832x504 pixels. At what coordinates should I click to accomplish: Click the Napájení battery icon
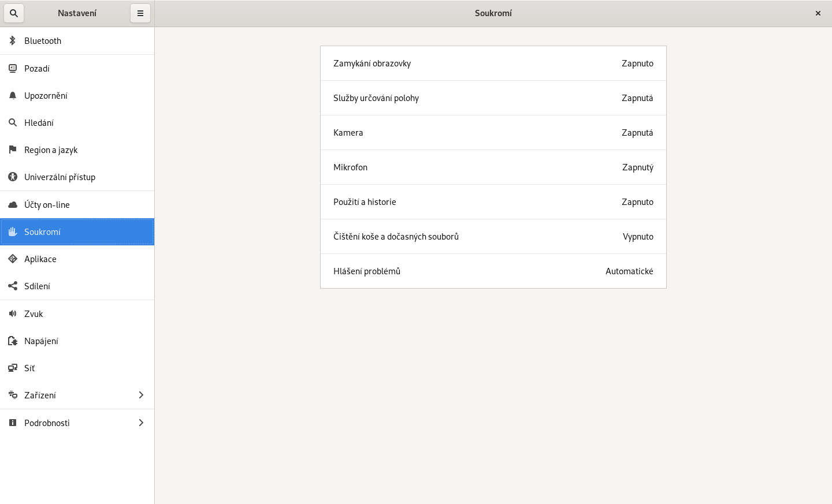(x=13, y=341)
